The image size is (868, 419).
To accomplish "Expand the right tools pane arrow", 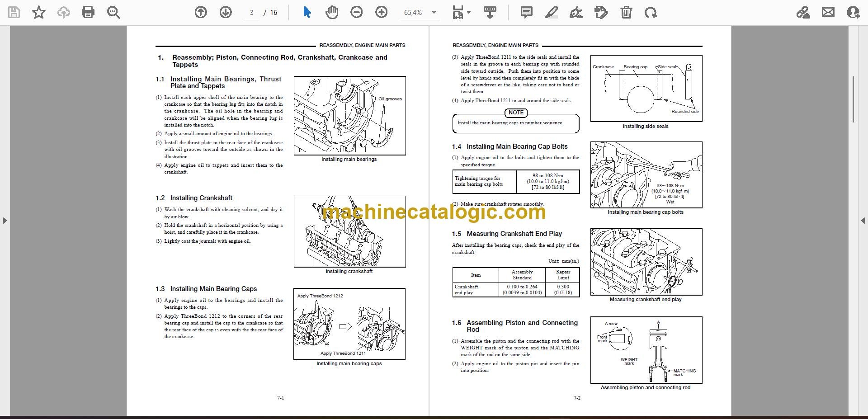I will pos(863,221).
